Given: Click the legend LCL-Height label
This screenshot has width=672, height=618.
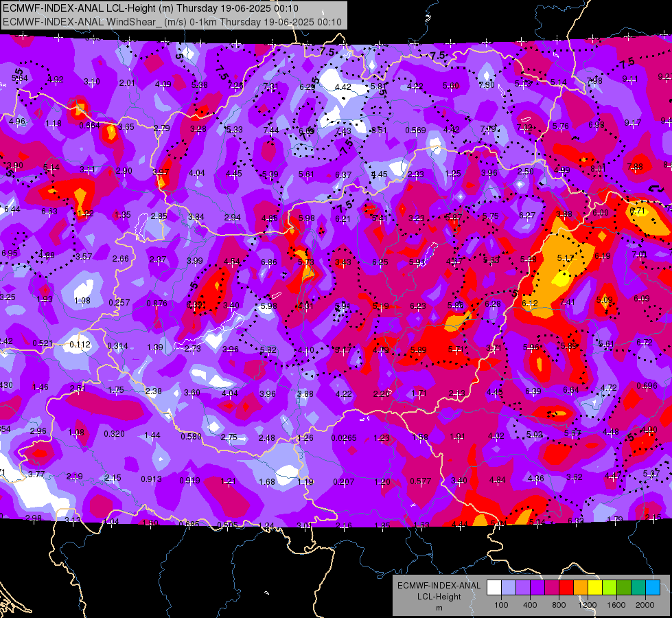Looking at the screenshot, I should coord(439,597).
